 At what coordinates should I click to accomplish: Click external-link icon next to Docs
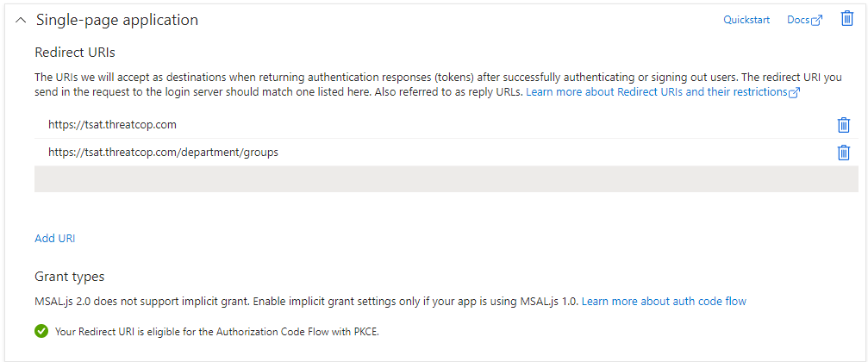[x=817, y=21]
